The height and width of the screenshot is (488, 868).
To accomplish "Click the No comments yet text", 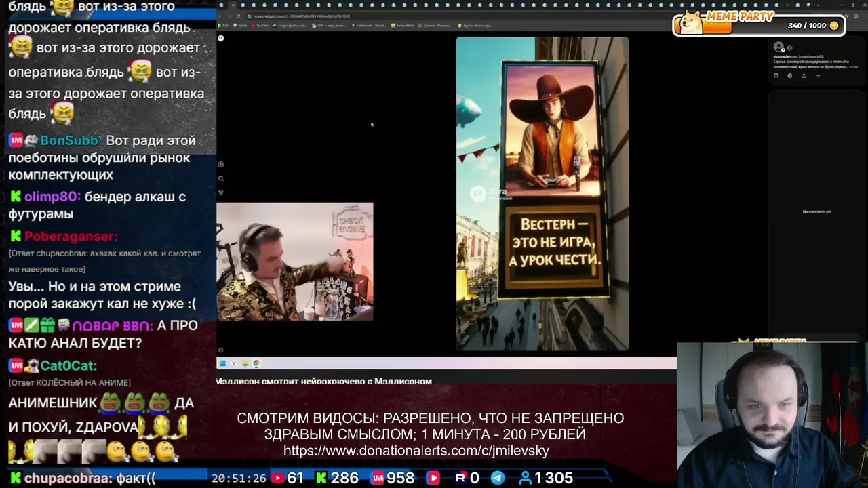I will (x=816, y=211).
